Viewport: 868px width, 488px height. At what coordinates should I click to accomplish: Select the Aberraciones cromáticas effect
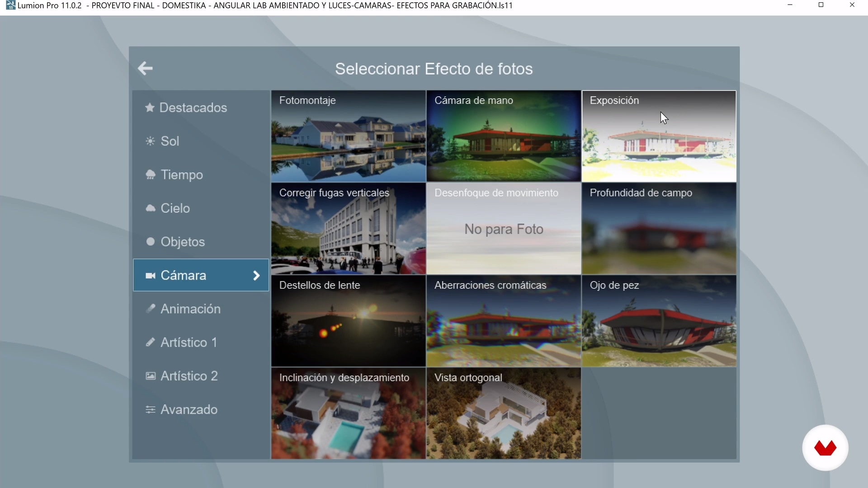pyautogui.click(x=504, y=321)
